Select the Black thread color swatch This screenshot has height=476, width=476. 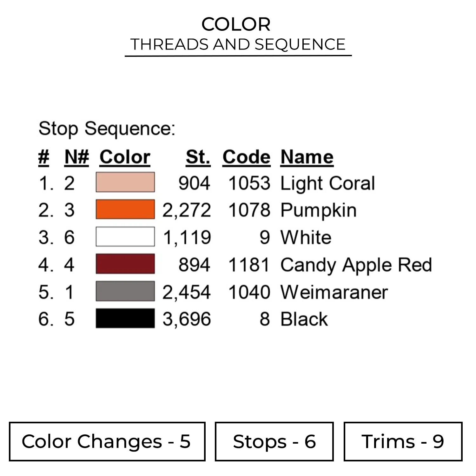click(125, 318)
